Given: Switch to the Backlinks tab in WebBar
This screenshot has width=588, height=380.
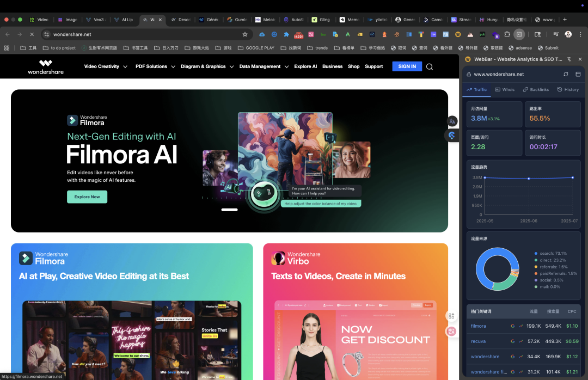Looking at the screenshot, I should click(536, 90).
